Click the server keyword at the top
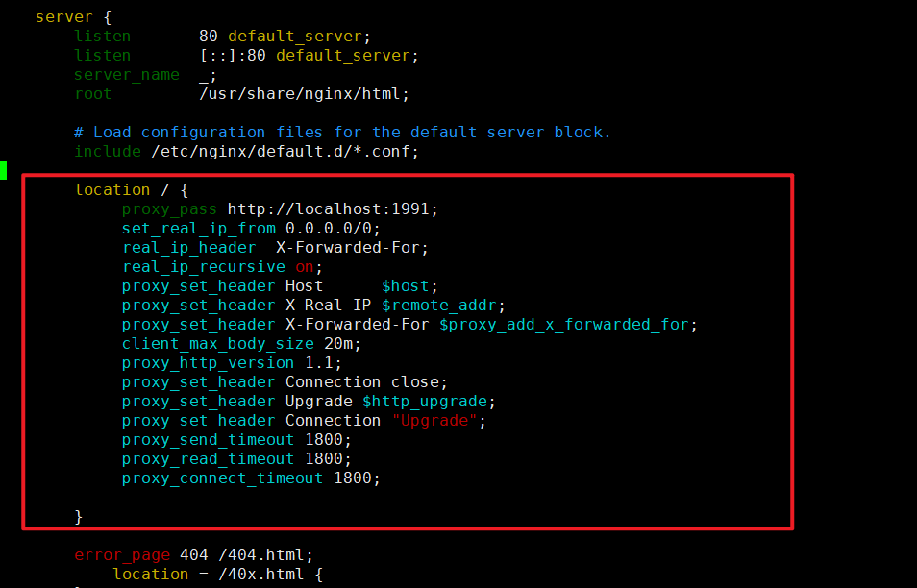Screen dimensions: 917x588 coord(63,17)
